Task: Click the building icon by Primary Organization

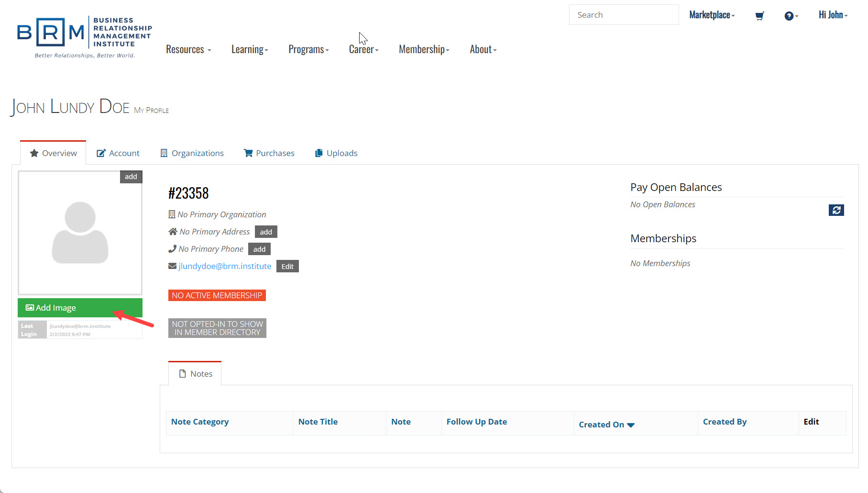Action: point(172,214)
